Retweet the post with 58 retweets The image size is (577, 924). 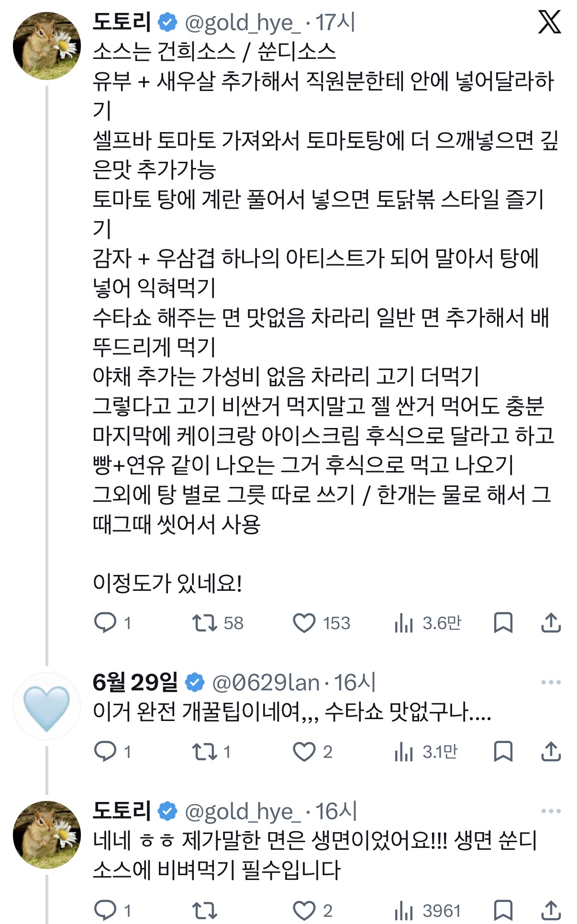205,623
